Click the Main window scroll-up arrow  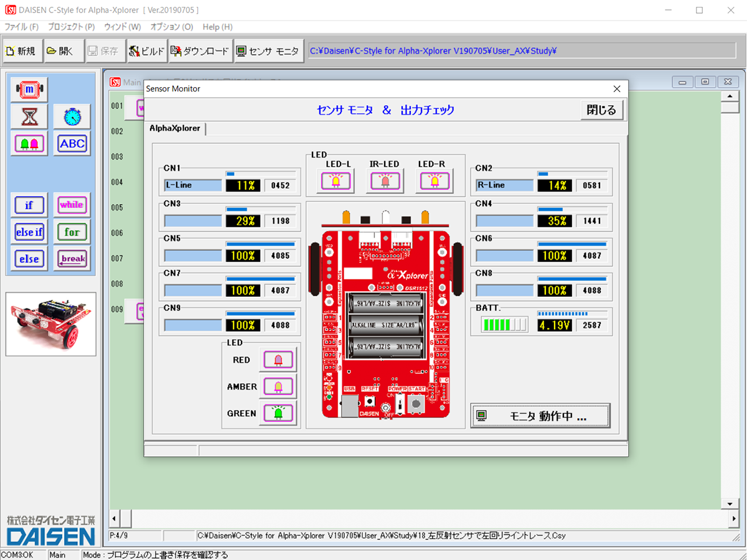730,96
